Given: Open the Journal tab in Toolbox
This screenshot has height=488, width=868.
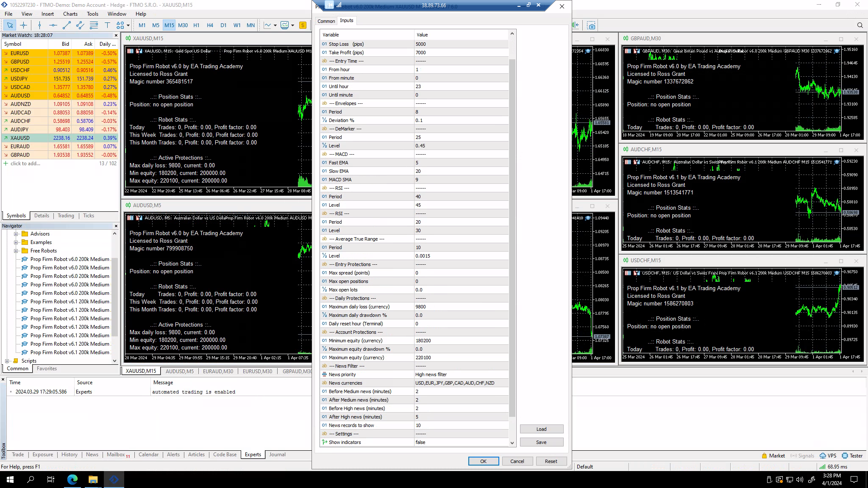Looking at the screenshot, I should (x=277, y=455).
